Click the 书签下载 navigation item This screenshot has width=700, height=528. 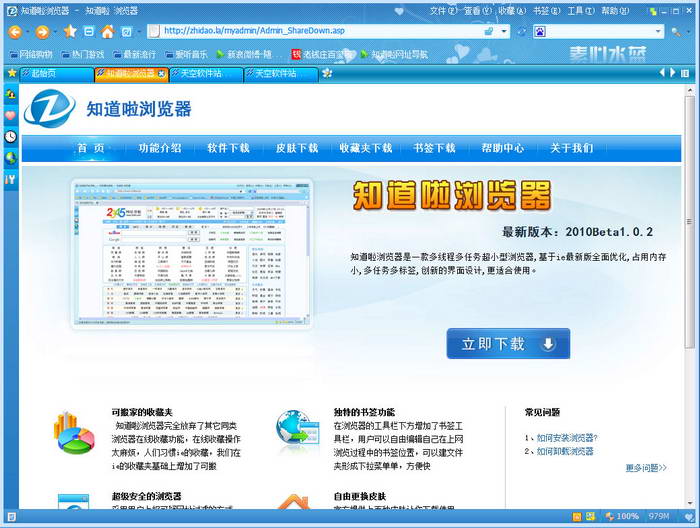tap(434, 148)
